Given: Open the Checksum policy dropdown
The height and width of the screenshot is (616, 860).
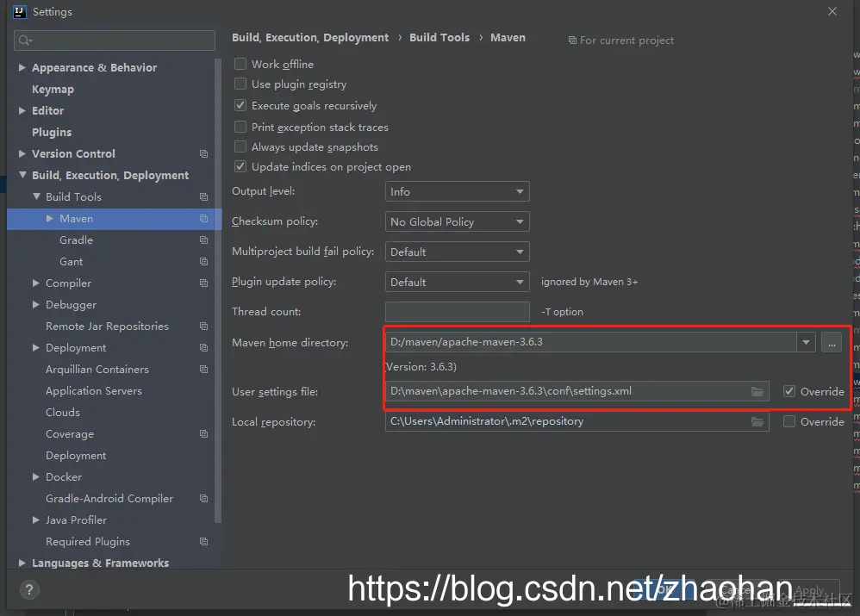Looking at the screenshot, I should [458, 222].
